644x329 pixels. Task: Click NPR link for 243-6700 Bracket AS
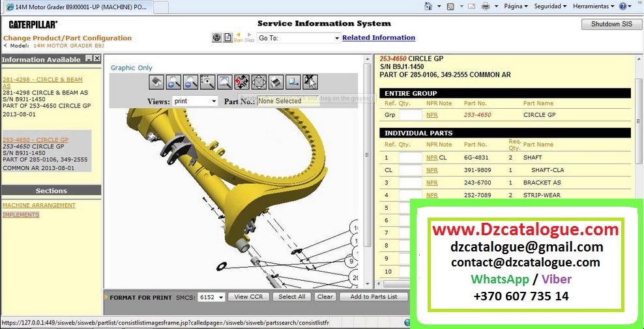click(432, 182)
